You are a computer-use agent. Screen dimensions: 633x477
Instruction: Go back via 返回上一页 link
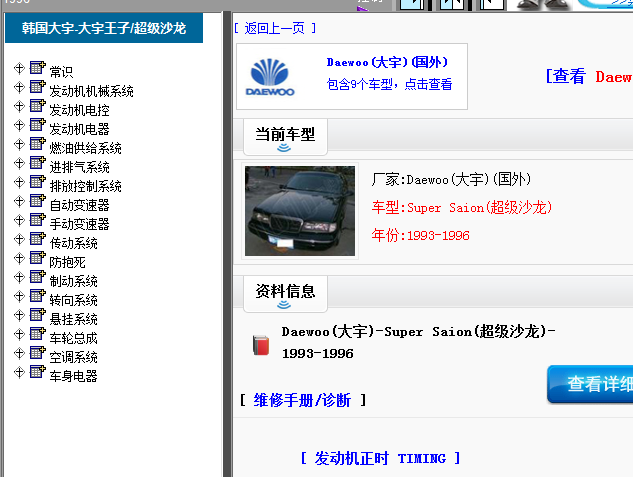pyautogui.click(x=275, y=28)
